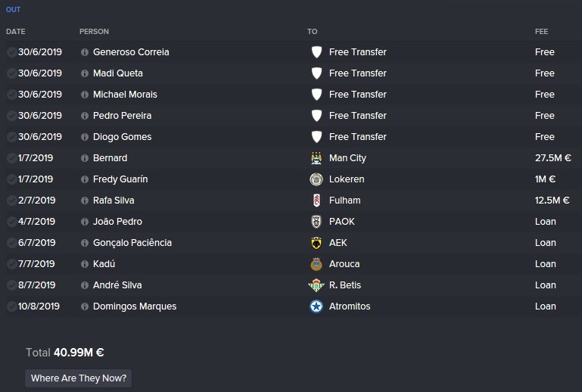Open info icon beside Bernard
Image resolution: width=582 pixels, height=392 pixels.
pos(85,158)
